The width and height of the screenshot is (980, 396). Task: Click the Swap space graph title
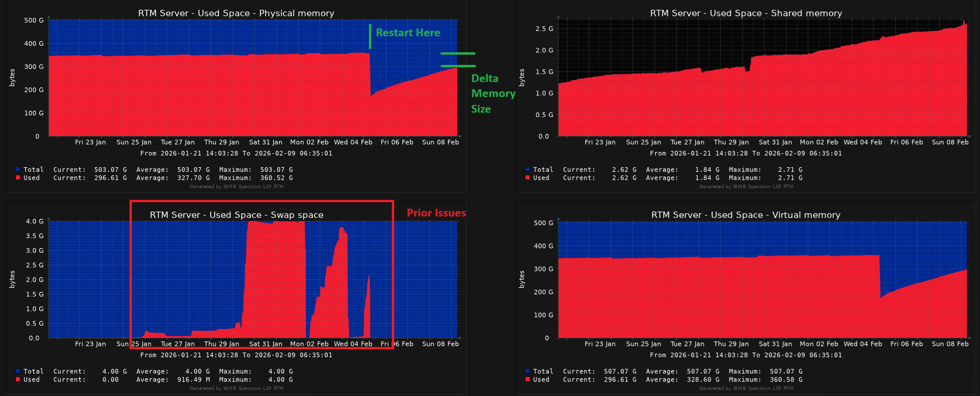click(236, 215)
